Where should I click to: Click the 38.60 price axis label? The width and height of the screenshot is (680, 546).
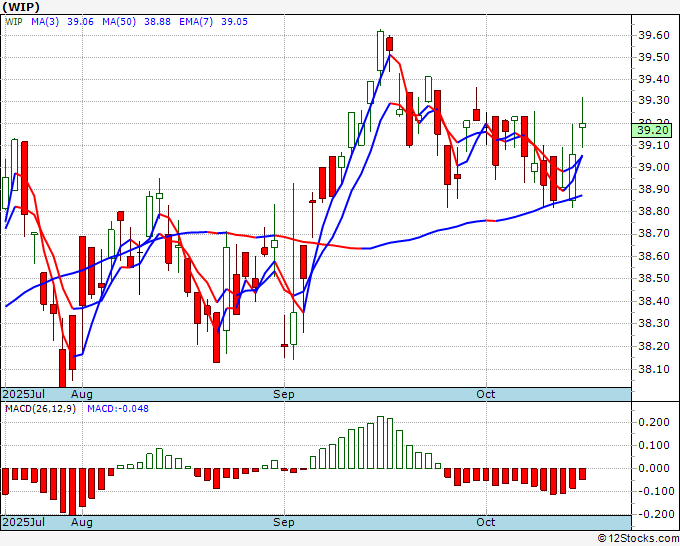coord(654,256)
